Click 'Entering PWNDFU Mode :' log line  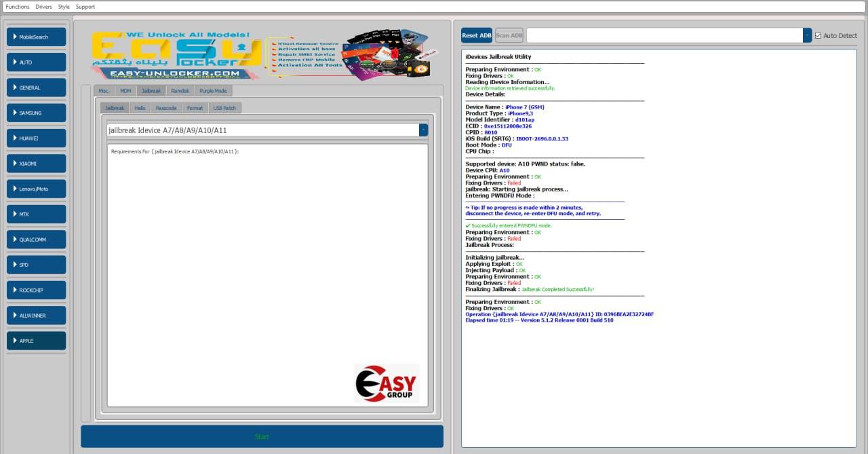500,195
